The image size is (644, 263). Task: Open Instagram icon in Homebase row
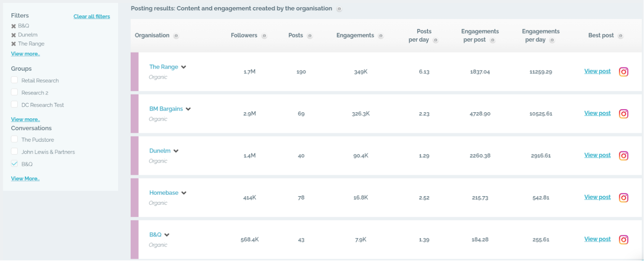[x=623, y=198]
